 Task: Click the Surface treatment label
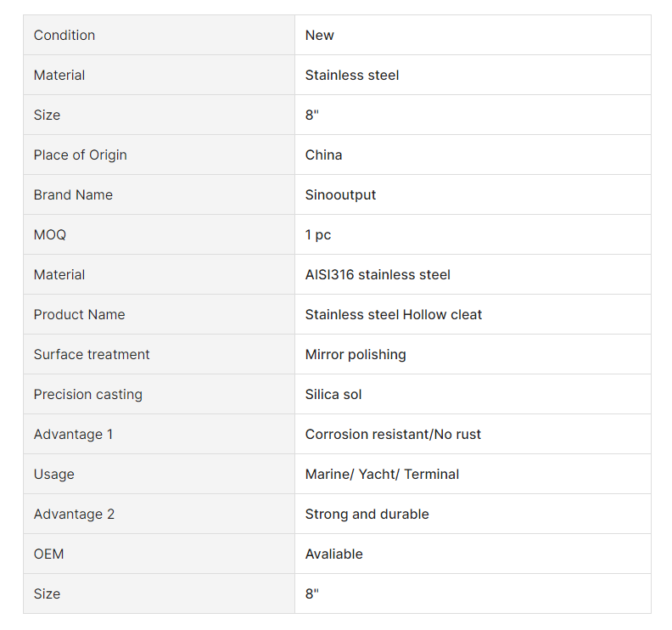(92, 354)
